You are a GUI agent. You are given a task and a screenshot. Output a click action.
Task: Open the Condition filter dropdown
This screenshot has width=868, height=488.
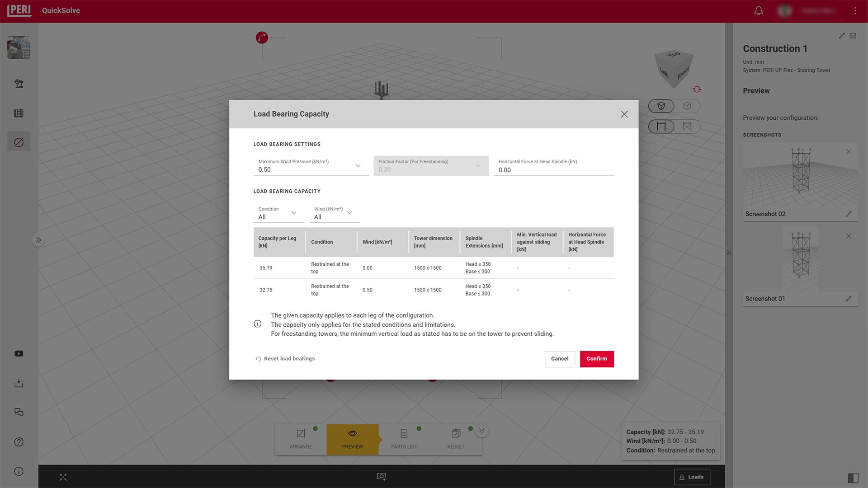[x=294, y=213]
